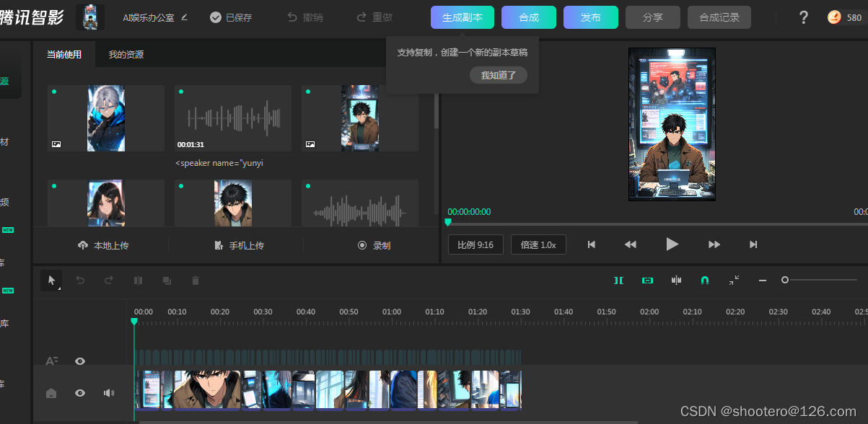Viewport: 868px width, 424px height.
Task: Click the green link-clips icon
Action: click(647, 280)
